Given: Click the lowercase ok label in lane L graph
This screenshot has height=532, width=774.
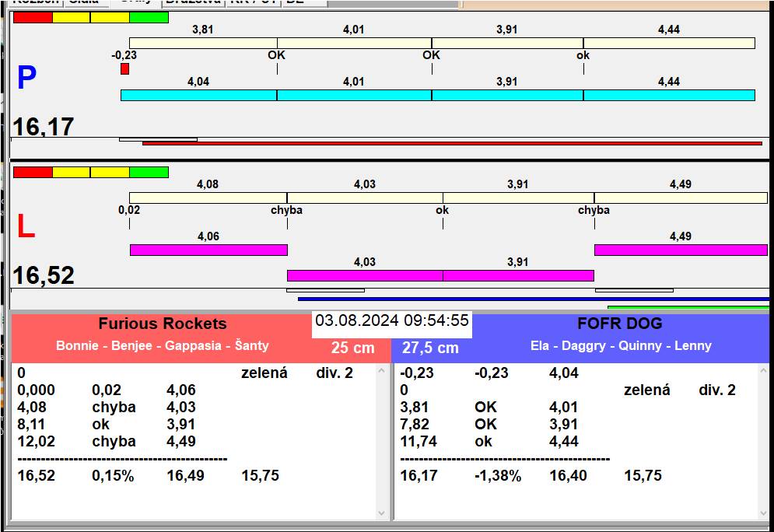Looking at the screenshot, I should [443, 210].
